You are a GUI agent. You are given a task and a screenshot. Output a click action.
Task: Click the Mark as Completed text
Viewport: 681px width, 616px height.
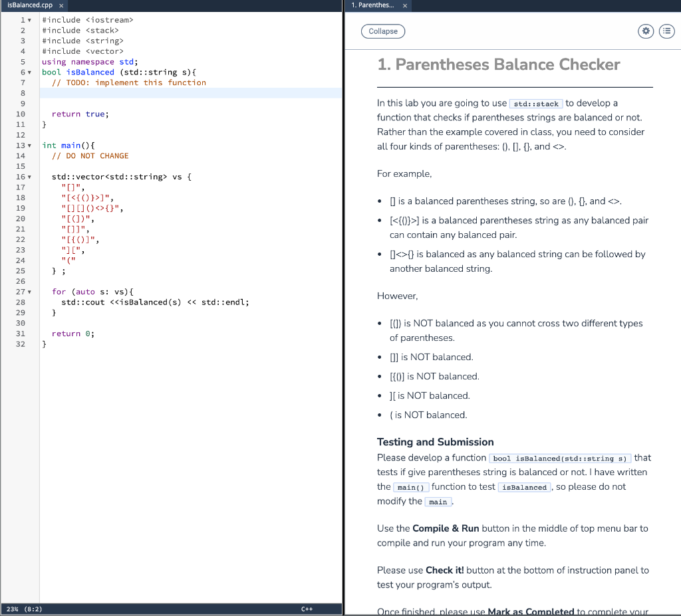click(532, 611)
